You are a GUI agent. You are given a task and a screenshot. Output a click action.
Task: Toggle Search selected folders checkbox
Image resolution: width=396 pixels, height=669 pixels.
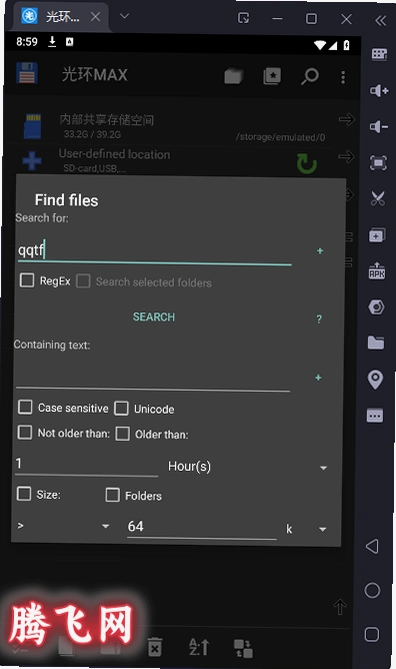(x=83, y=281)
